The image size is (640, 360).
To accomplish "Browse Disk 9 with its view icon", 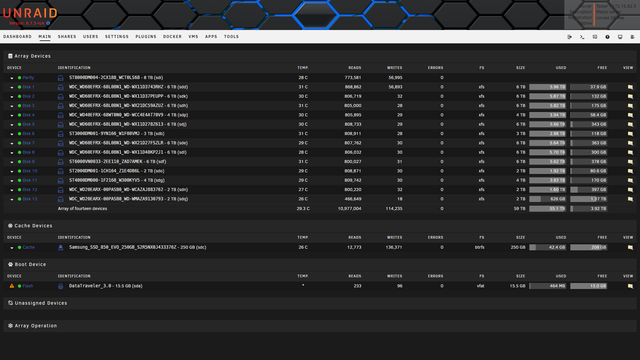I will tap(630, 162).
